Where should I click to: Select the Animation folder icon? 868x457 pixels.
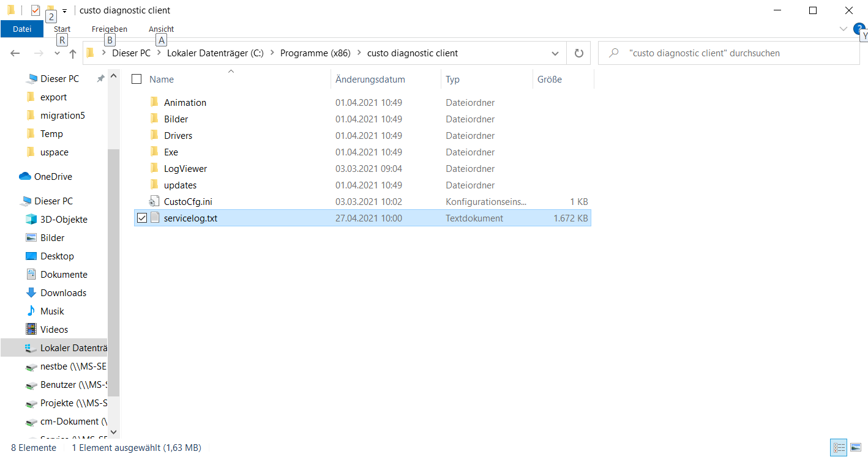tap(154, 102)
